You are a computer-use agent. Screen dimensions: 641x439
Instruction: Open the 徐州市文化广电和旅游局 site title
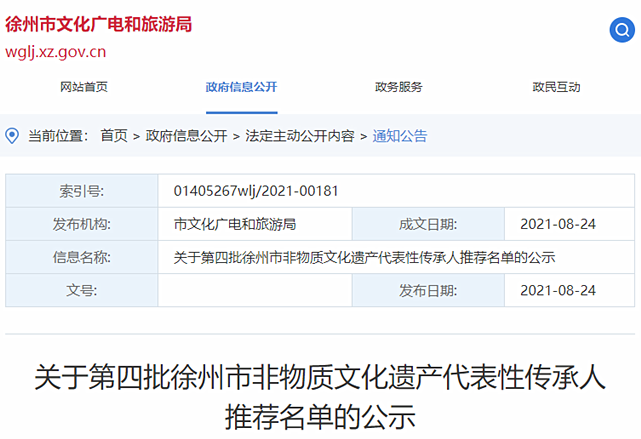[99, 25]
